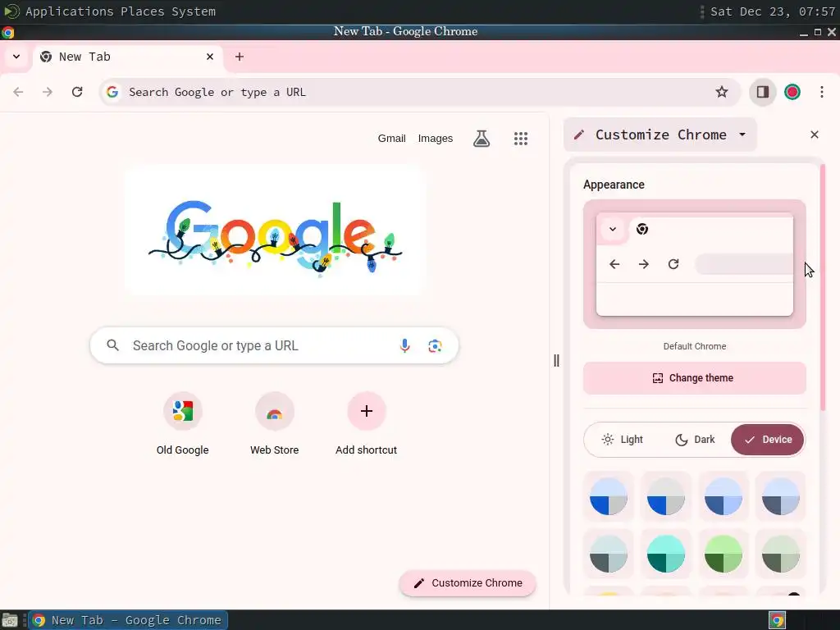The width and height of the screenshot is (840, 630).
Task: Select the New Tab browser tab
Action: (128, 57)
